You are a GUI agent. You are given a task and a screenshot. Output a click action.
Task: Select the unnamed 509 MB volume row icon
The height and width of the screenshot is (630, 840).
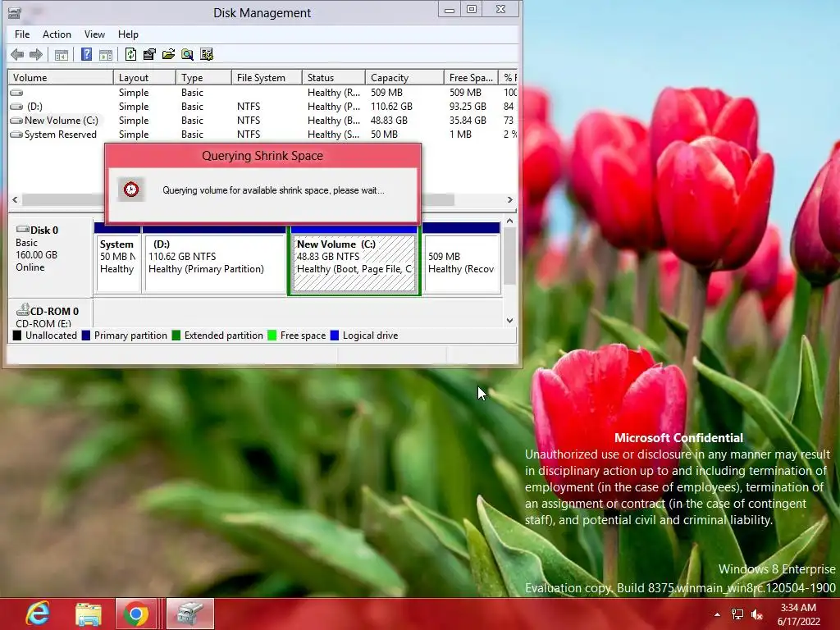click(x=16, y=93)
